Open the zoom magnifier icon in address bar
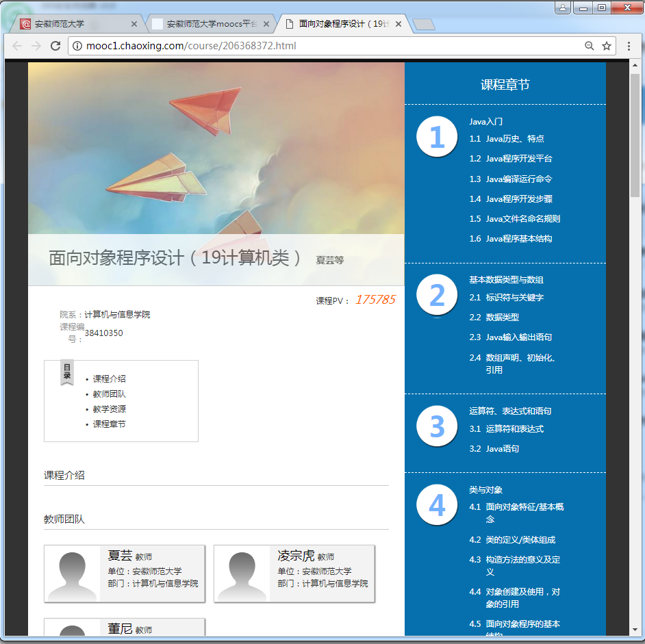The height and width of the screenshot is (644, 645). pyautogui.click(x=589, y=46)
